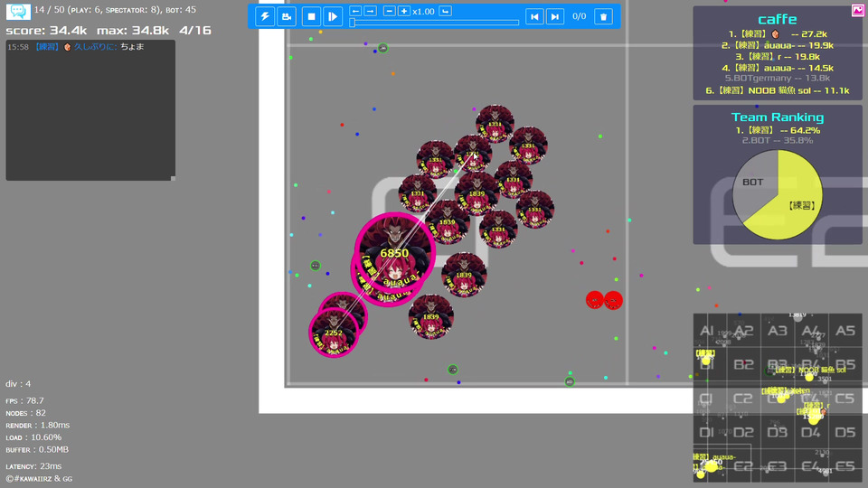Open the chat bubble icon

(18, 11)
